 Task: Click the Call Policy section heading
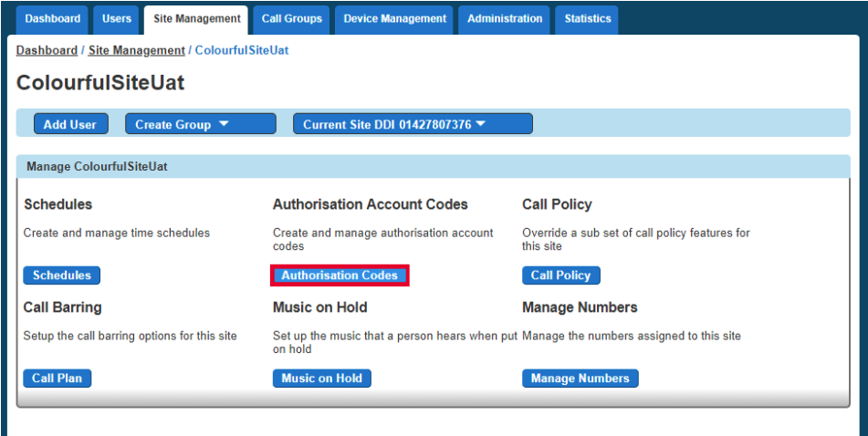(557, 204)
